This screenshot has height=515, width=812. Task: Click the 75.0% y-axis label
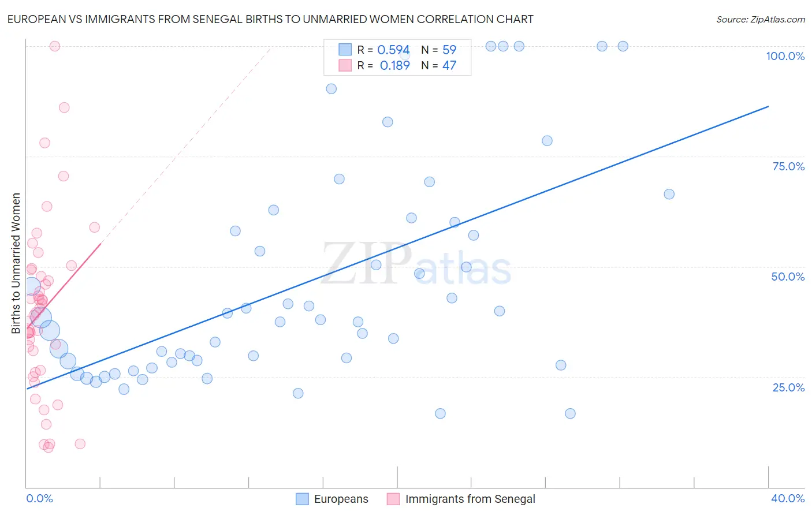pos(788,166)
